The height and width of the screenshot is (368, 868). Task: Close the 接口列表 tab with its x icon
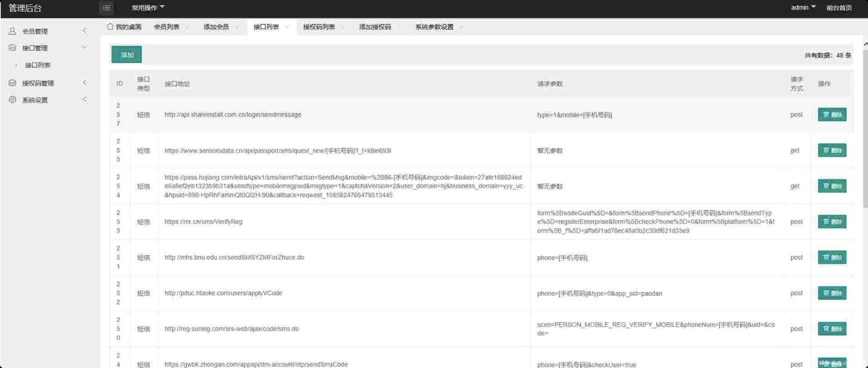[287, 27]
